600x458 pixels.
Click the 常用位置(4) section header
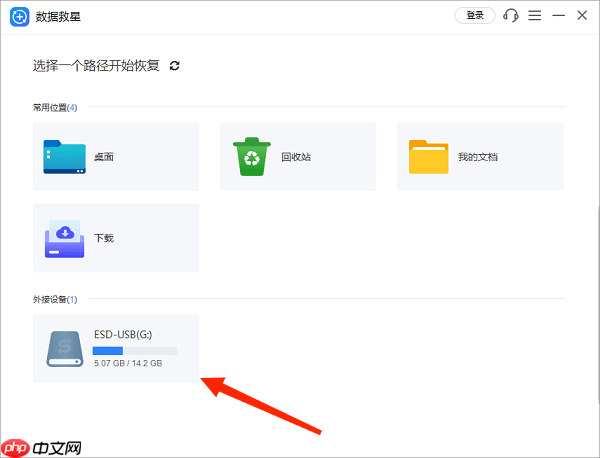coord(54,107)
